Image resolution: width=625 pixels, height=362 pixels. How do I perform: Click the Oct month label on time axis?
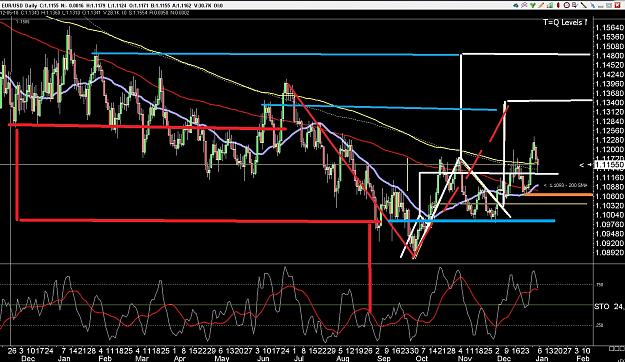click(x=422, y=358)
